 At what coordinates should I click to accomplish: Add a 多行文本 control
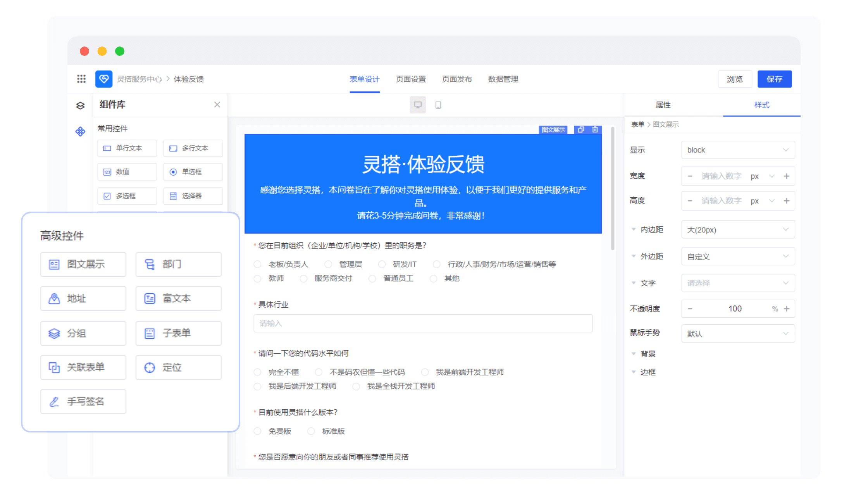[x=193, y=148]
